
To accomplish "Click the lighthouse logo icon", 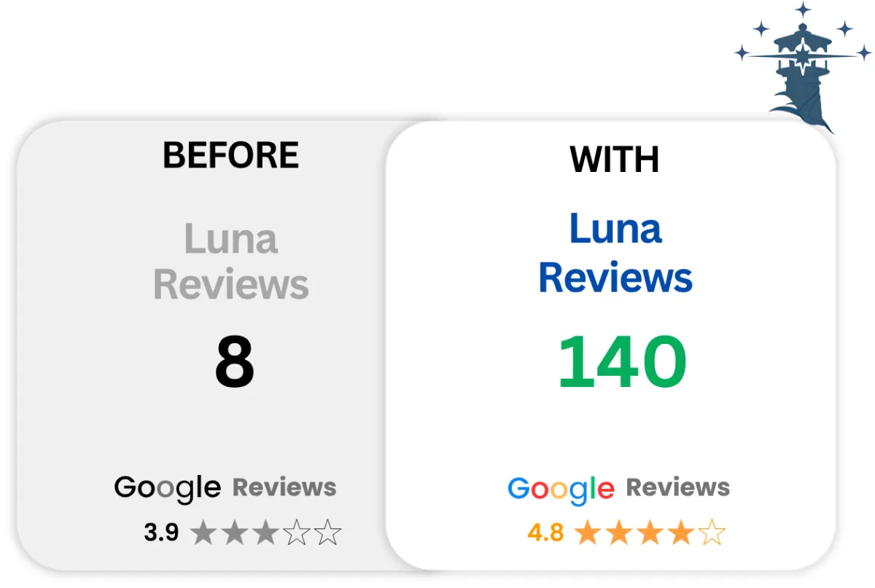I will pyautogui.click(x=803, y=68).
